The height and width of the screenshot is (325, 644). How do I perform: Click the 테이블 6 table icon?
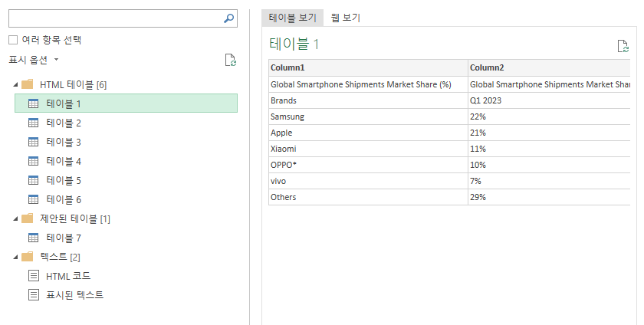[x=33, y=199]
